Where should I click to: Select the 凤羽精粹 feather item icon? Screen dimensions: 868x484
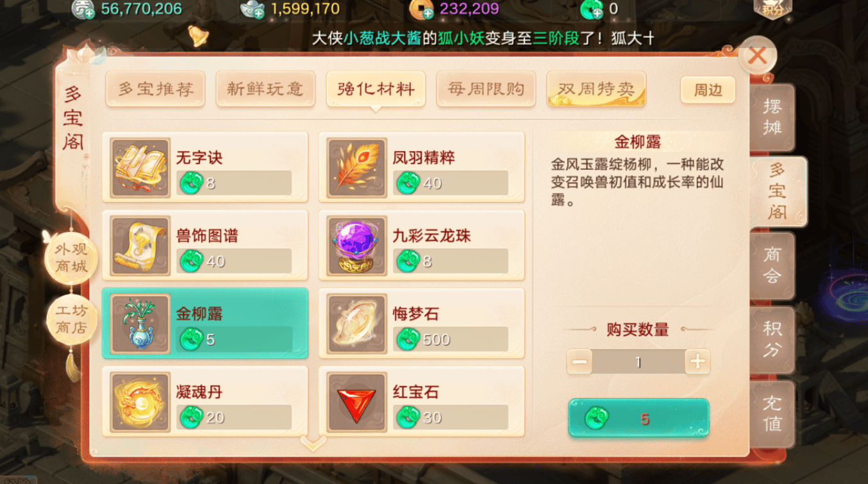coord(357,167)
